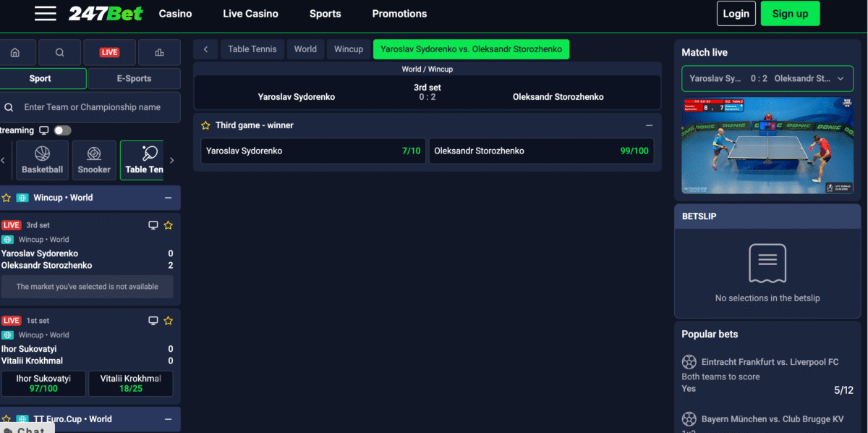Bet on Yaroslav Sydorenko at 7/10
Screen dimensions: 868x433
click(x=312, y=151)
